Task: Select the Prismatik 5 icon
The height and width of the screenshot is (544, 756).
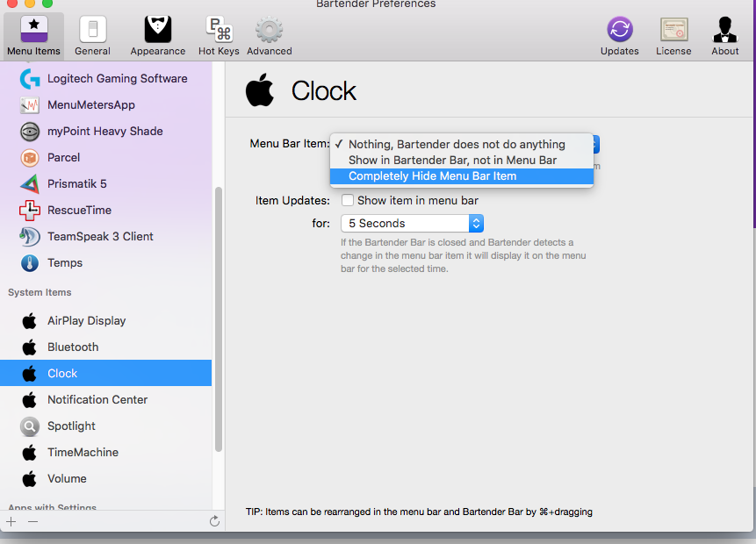Action: click(30, 184)
